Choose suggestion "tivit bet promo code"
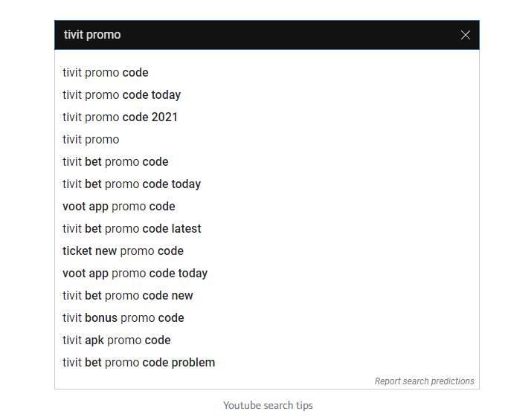 point(115,162)
